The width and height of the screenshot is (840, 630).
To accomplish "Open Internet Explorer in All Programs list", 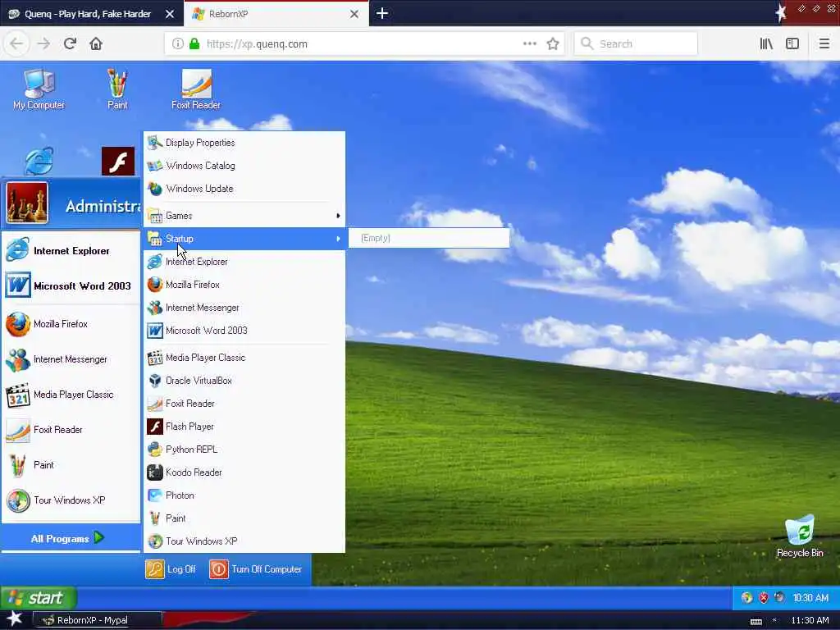I will click(x=244, y=262).
